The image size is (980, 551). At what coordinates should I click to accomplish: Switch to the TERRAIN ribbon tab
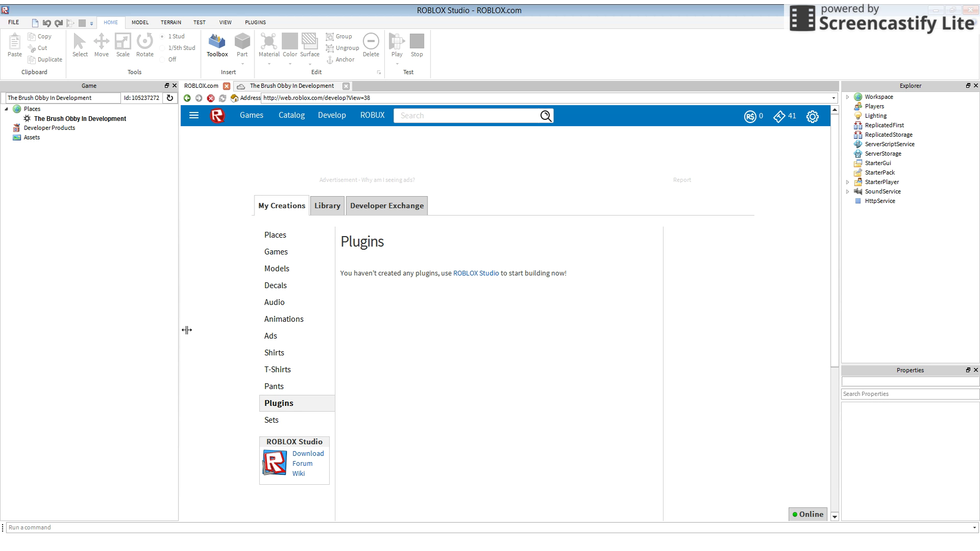tap(171, 23)
